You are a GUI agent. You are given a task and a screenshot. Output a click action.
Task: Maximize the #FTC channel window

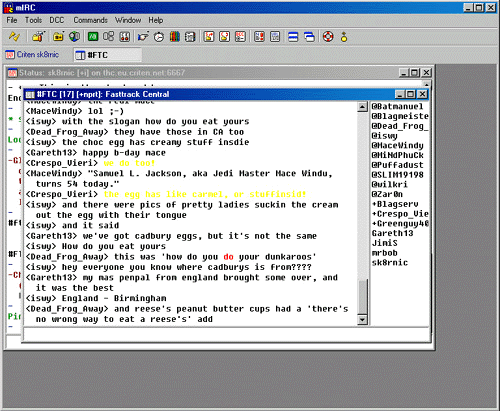[x=411, y=94]
